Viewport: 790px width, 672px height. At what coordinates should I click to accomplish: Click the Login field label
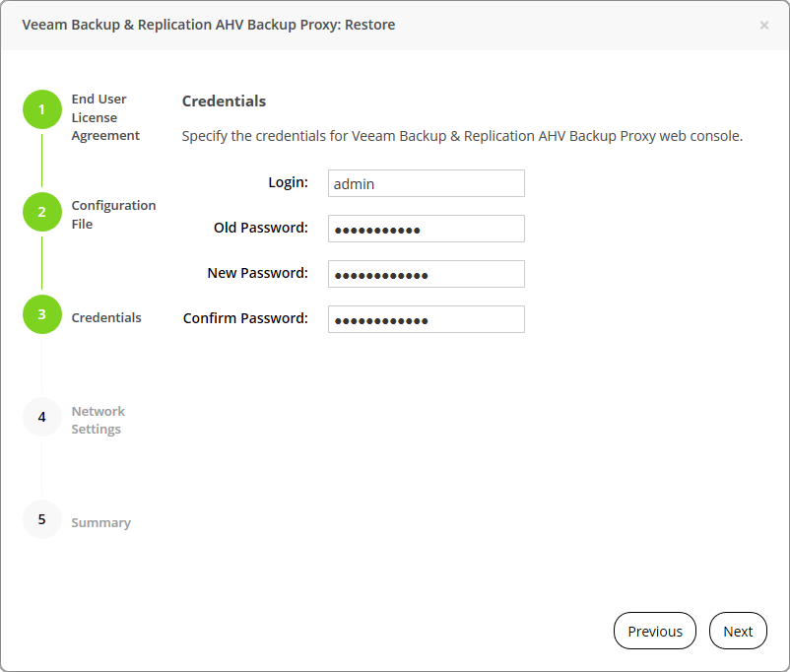tap(288, 182)
